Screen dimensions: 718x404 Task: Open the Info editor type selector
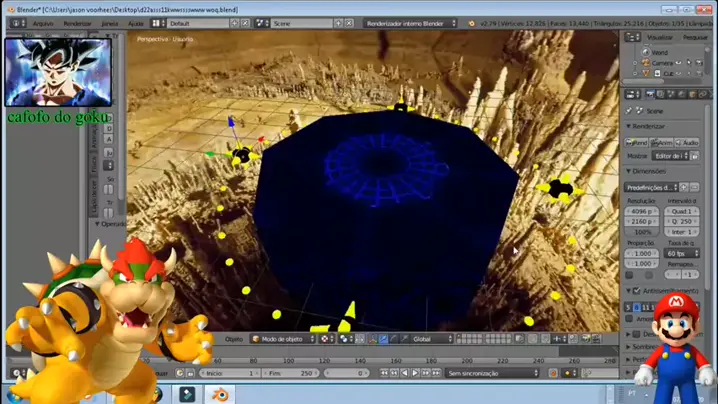click(17, 23)
